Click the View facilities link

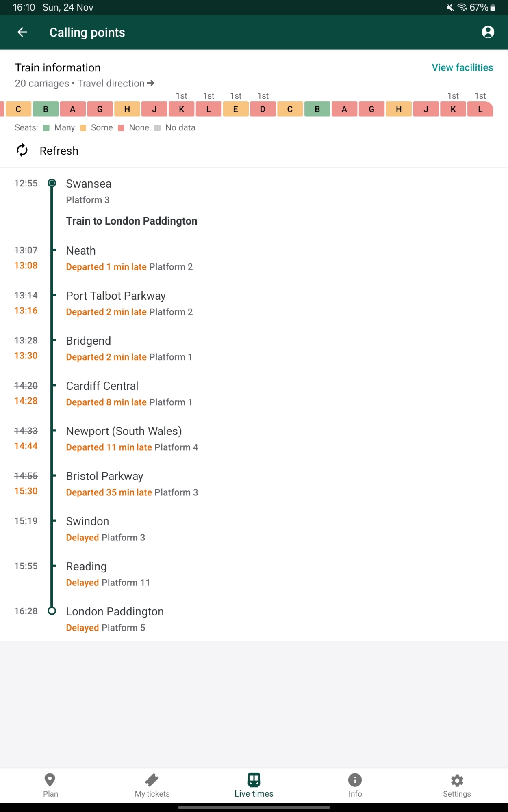(462, 67)
